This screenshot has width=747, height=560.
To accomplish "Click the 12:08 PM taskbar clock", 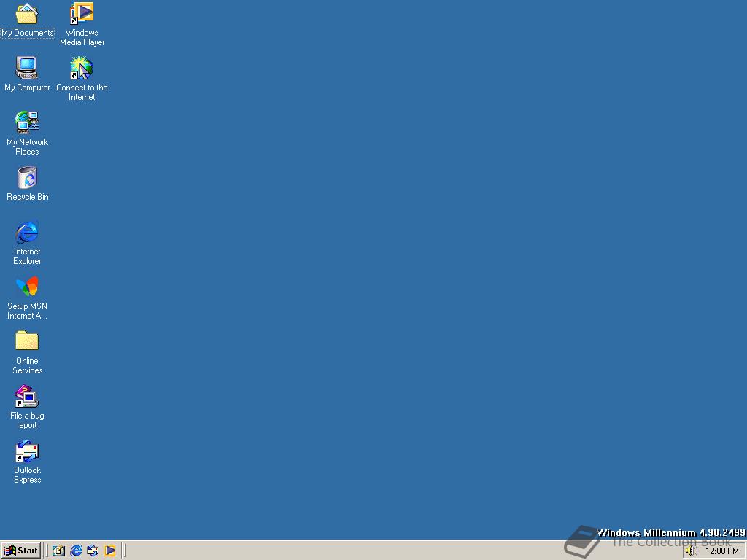I will pyautogui.click(x=721, y=551).
